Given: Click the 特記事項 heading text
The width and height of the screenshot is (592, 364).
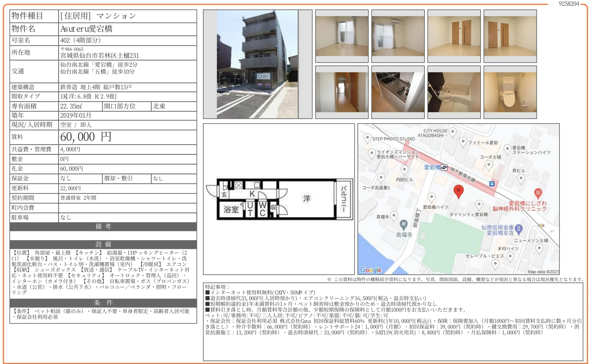Looking at the screenshot, I should click(x=217, y=287).
